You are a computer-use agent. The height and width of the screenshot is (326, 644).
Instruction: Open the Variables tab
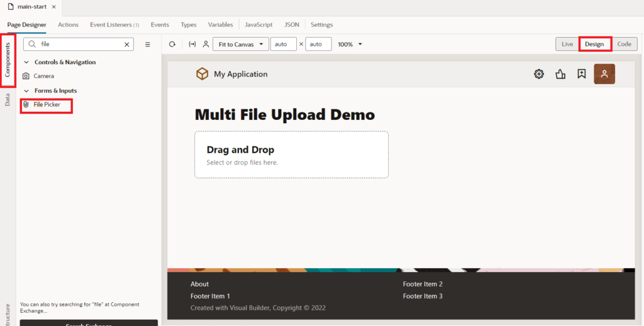pyautogui.click(x=220, y=24)
